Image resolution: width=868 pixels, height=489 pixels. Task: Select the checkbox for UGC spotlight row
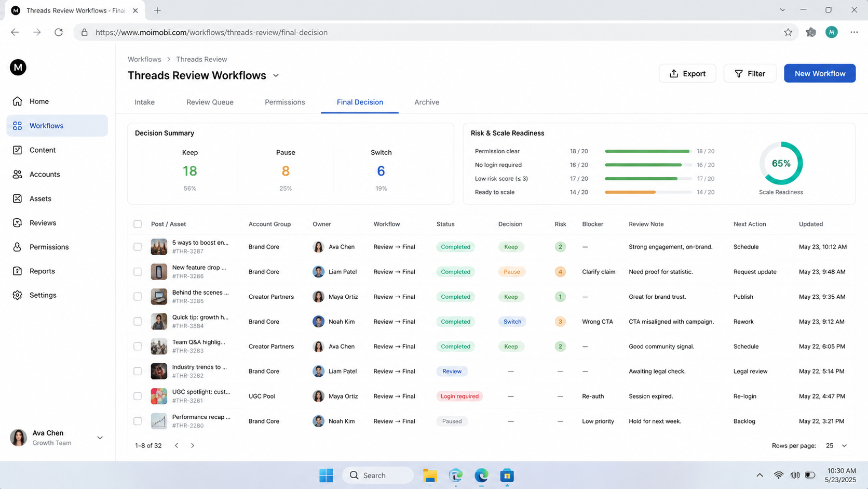coord(138,396)
